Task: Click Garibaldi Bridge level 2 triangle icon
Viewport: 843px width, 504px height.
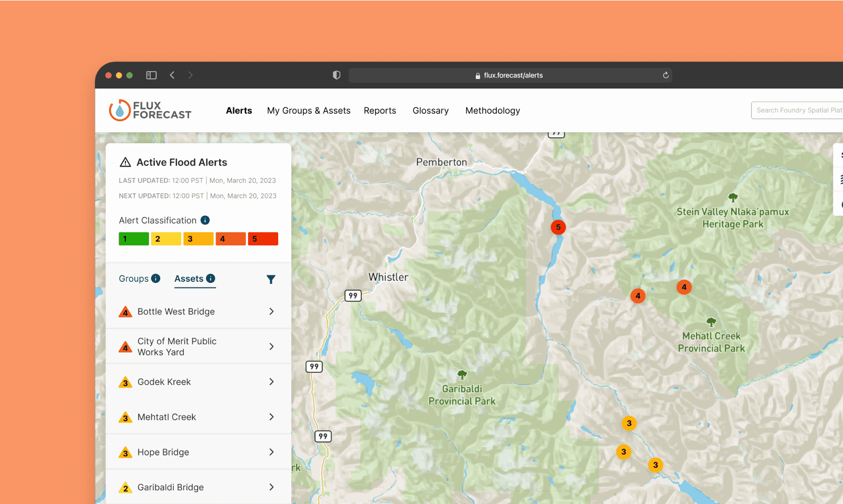Action: tap(125, 488)
